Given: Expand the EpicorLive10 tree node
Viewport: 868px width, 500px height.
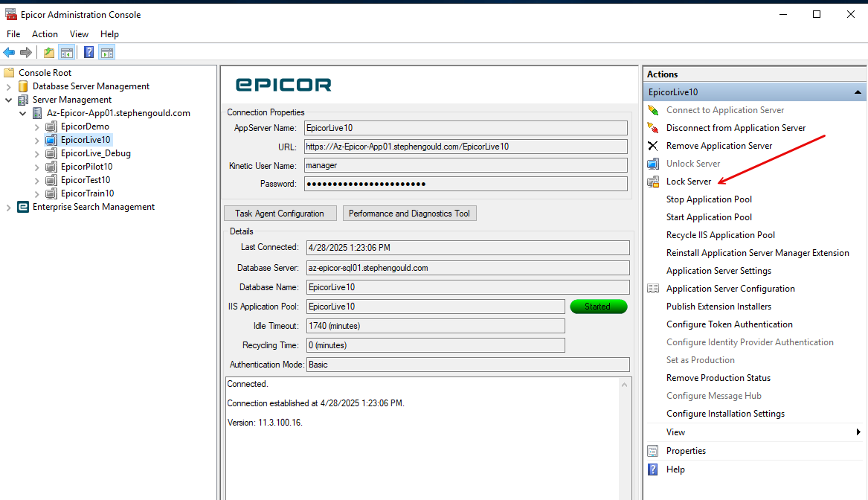Looking at the screenshot, I should point(36,140).
